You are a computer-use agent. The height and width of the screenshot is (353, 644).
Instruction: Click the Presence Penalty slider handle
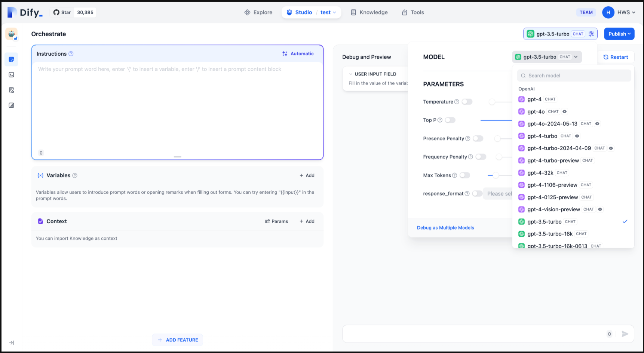tap(497, 138)
